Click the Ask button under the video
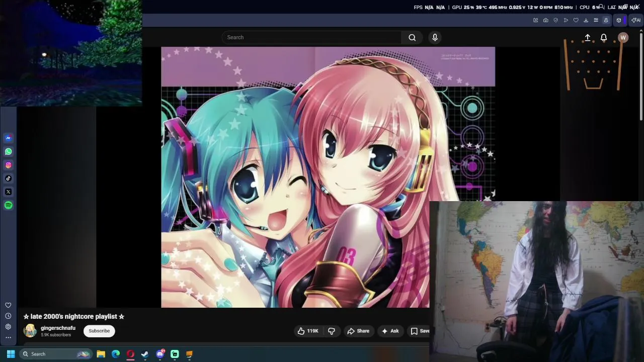The image size is (644, 362). pyautogui.click(x=390, y=331)
